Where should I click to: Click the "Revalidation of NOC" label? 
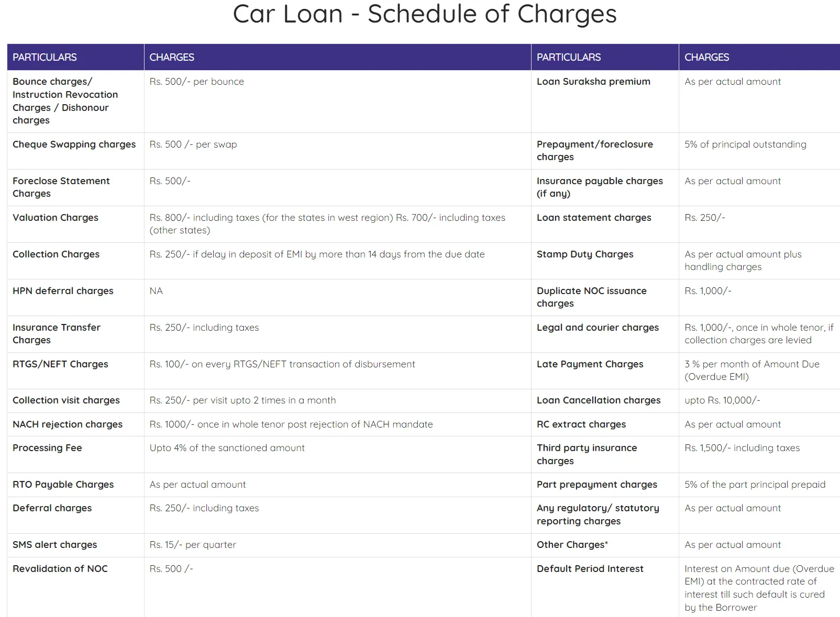pyautogui.click(x=60, y=569)
